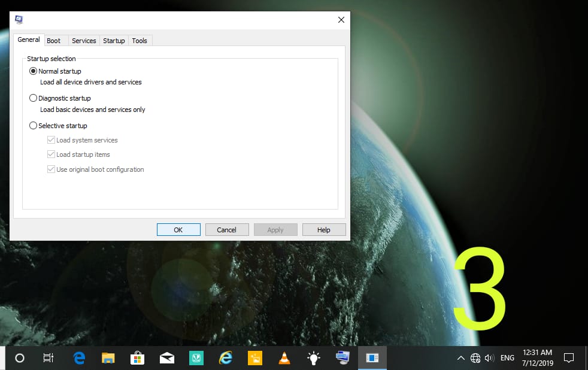
Task: Open the Mail app on taskbar
Action: point(167,358)
